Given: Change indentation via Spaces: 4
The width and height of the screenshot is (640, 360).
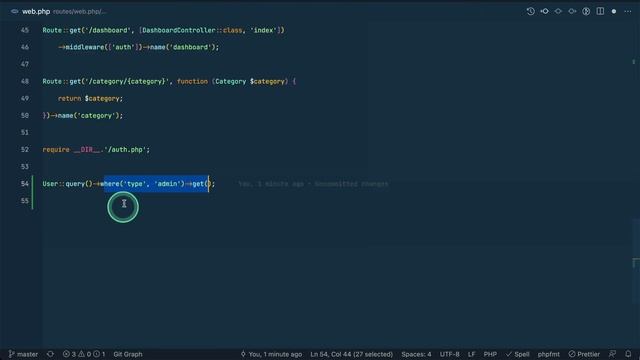Looking at the screenshot, I should click(416, 354).
